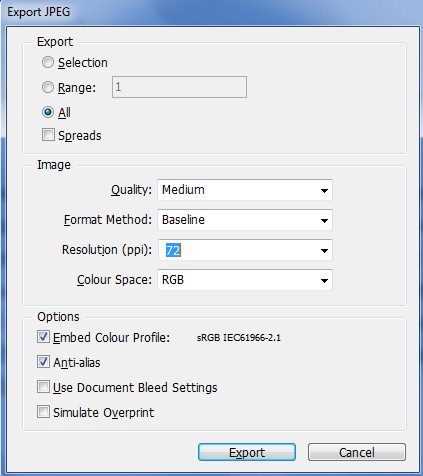Expand the Format Method dropdown arrow
This screenshot has height=476, width=423.
coord(324,220)
